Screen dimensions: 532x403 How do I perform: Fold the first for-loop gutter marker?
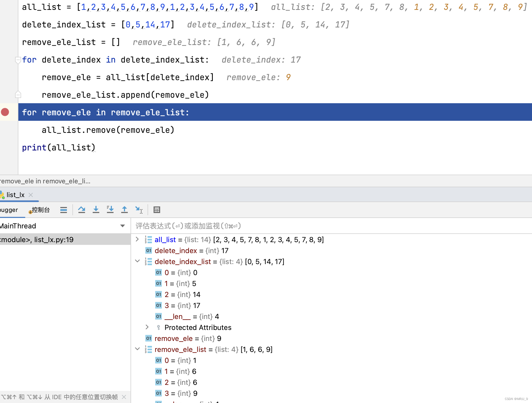pos(18,60)
